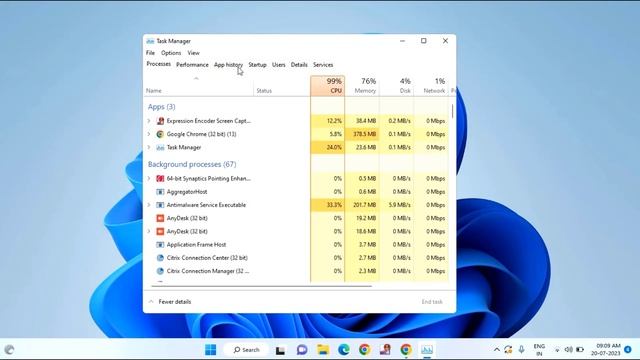Switch to the Details tab
The image size is (640, 360).
299,64
